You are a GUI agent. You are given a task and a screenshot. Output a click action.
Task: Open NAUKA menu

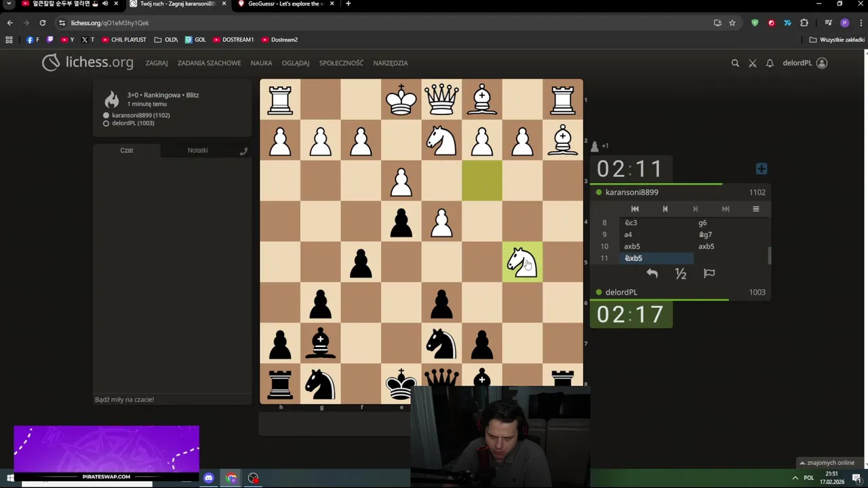pos(261,63)
